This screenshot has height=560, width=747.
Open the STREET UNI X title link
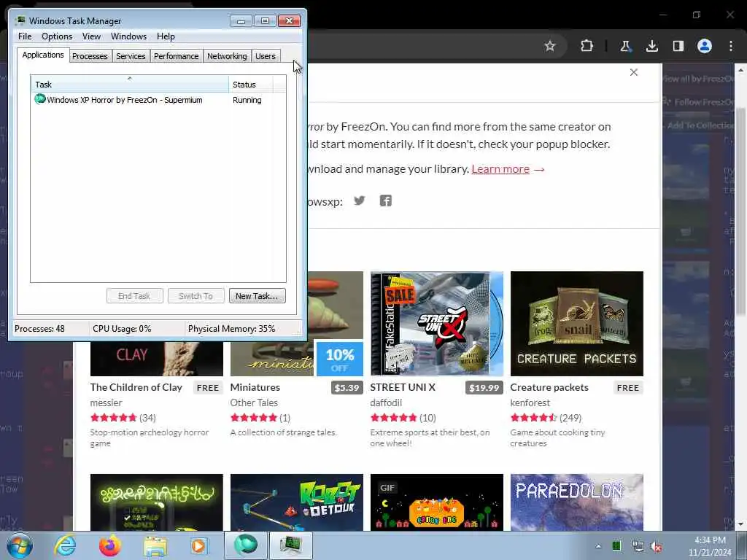click(403, 387)
